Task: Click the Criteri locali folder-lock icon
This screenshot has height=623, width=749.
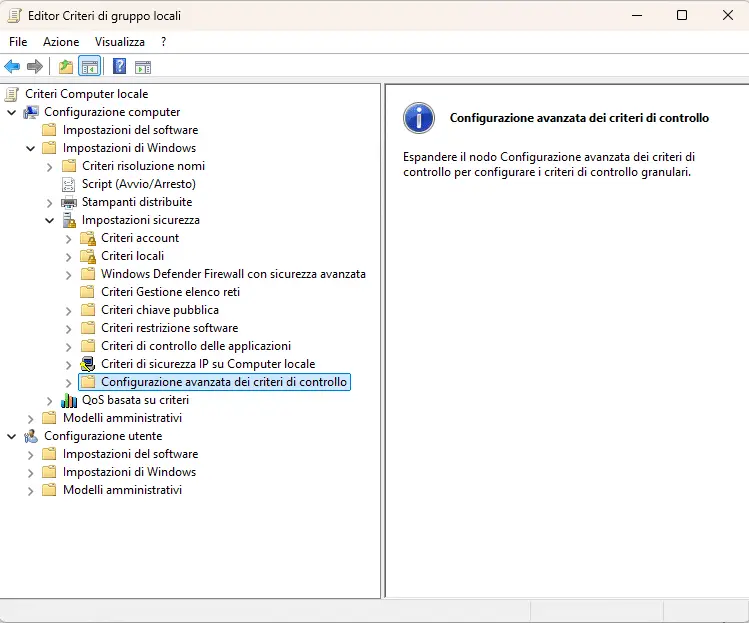Action: click(x=88, y=257)
